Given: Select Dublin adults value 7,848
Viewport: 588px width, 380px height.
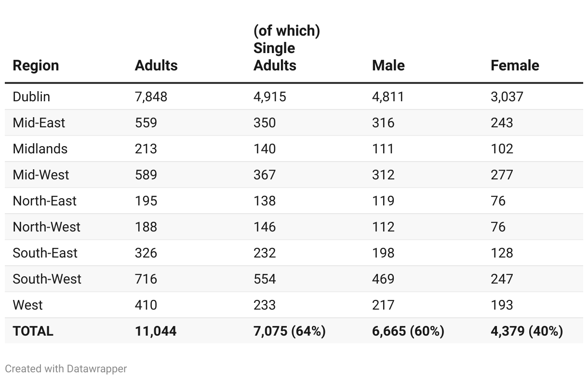Looking at the screenshot, I should pyautogui.click(x=151, y=96).
